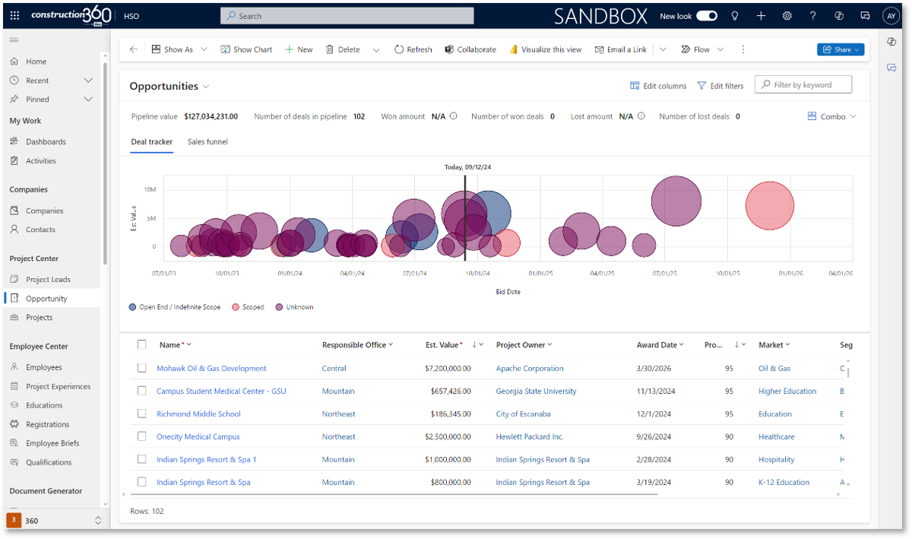This screenshot has height=539, width=912.
Task: Expand the Pinned section chevron
Action: point(88,99)
